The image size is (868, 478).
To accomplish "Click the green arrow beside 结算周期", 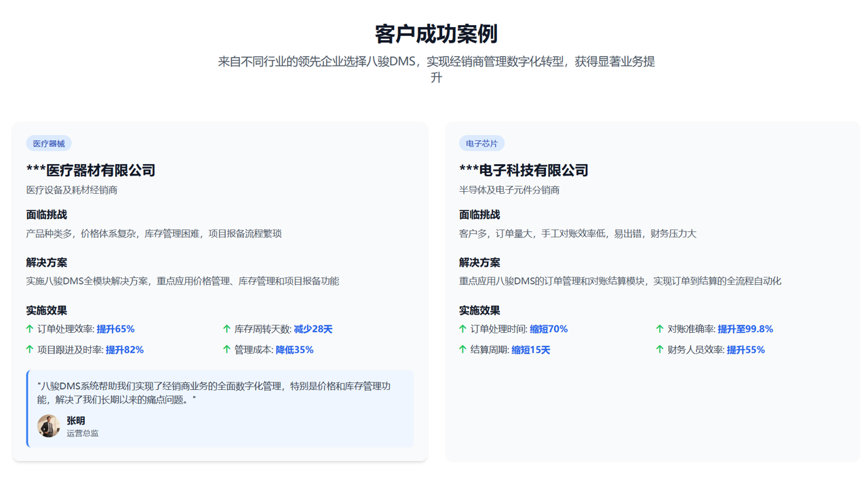I will [x=462, y=350].
